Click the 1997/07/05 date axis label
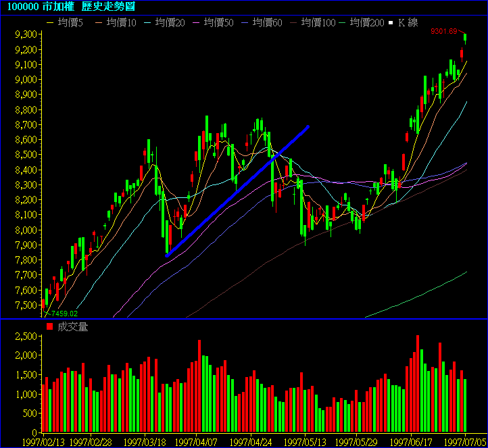This screenshot has height=448, width=488. tap(465, 443)
